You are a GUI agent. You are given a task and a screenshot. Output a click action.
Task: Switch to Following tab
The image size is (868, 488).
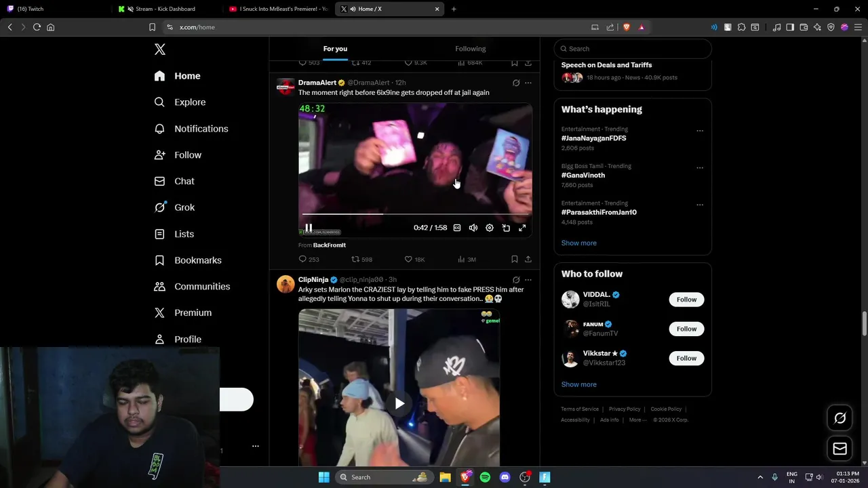click(x=471, y=49)
